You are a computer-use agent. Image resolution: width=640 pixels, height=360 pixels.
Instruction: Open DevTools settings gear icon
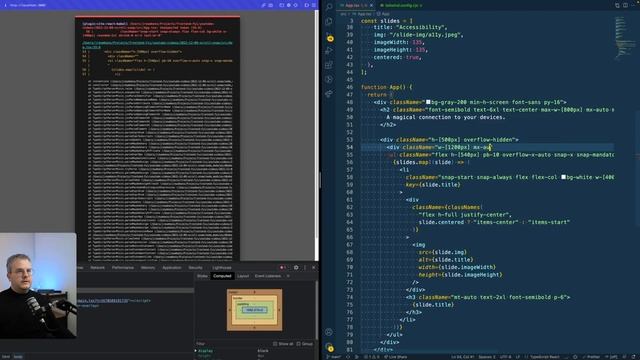click(x=296, y=267)
